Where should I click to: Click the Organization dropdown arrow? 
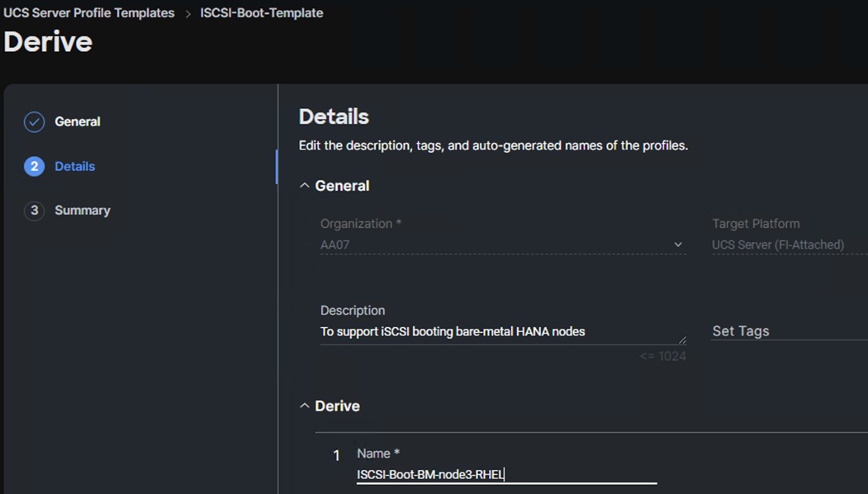677,245
